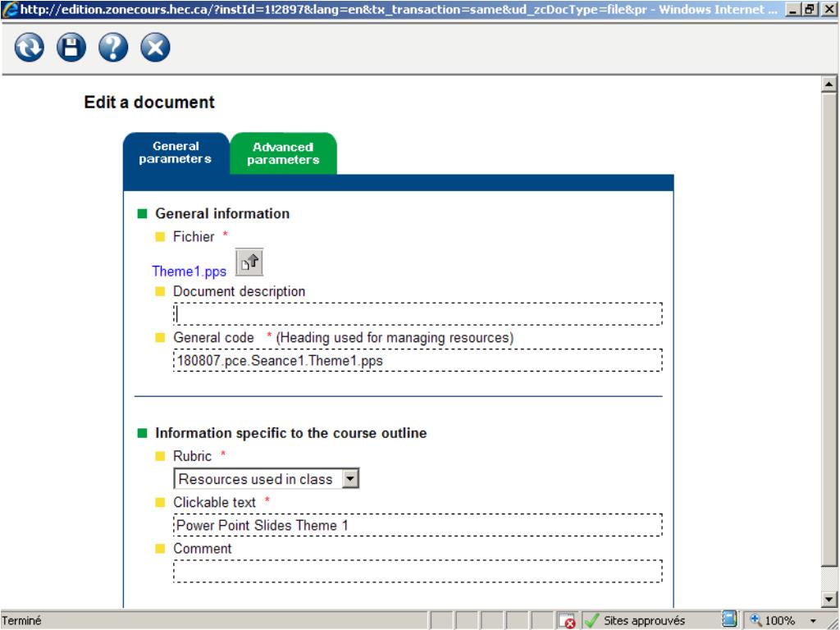Open the Theme1.pps file link

(189, 271)
